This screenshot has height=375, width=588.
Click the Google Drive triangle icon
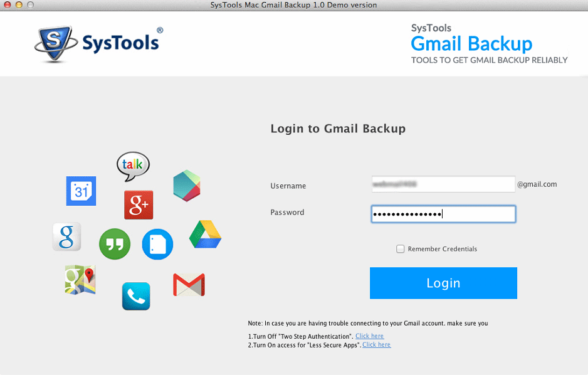click(205, 235)
